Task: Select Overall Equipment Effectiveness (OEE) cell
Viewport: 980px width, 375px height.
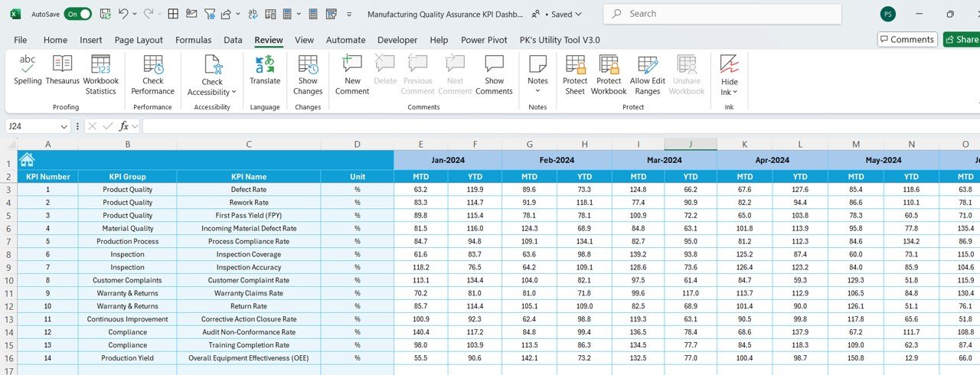Action: coord(249,358)
